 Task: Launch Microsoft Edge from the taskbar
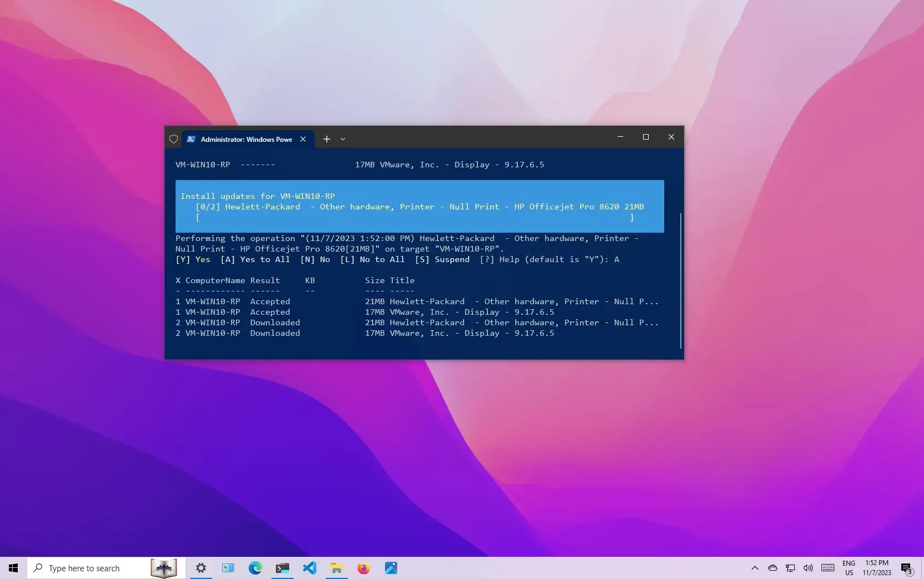(255, 568)
